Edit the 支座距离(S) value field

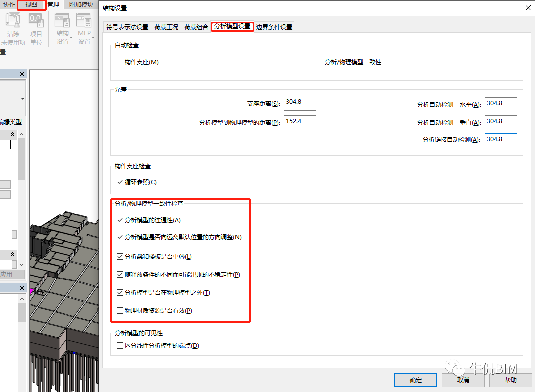click(x=300, y=103)
